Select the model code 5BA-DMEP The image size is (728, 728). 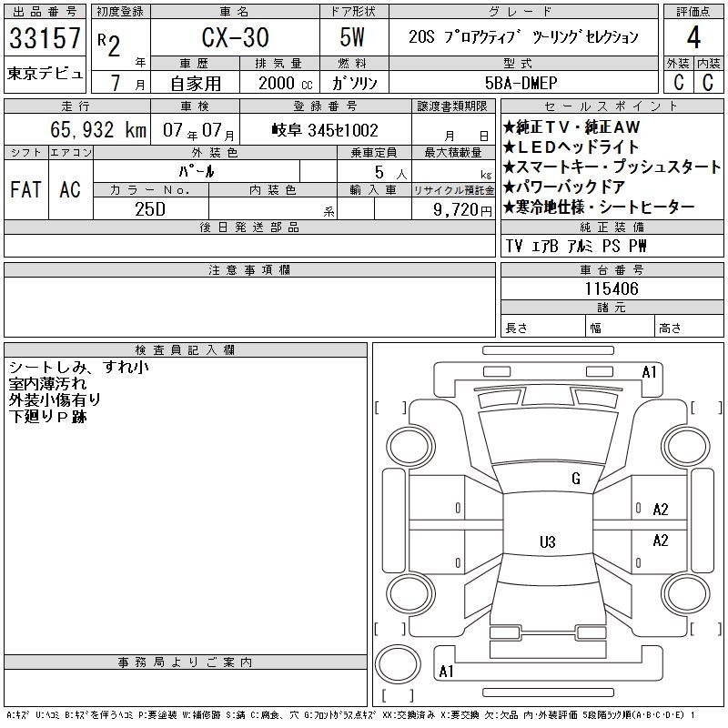point(579,83)
